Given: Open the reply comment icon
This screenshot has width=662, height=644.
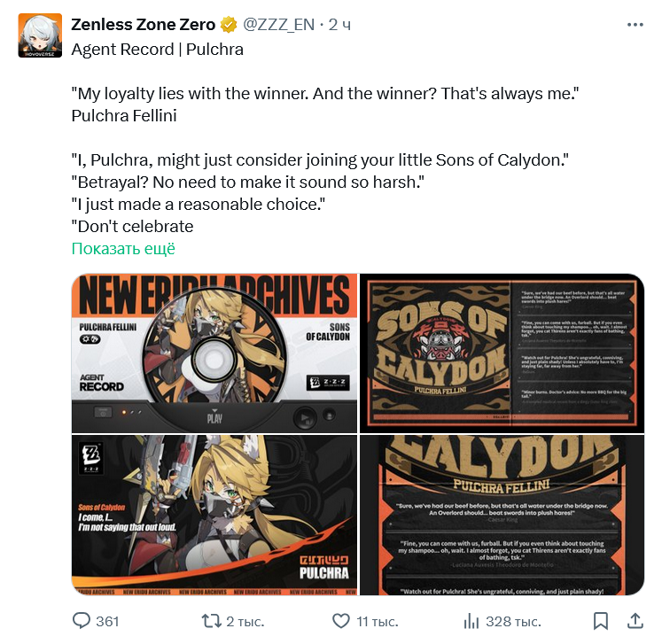Looking at the screenshot, I should click(x=81, y=621).
